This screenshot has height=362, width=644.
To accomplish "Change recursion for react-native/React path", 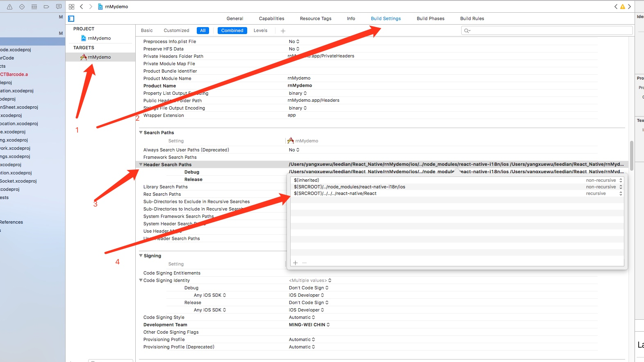I will (604, 193).
